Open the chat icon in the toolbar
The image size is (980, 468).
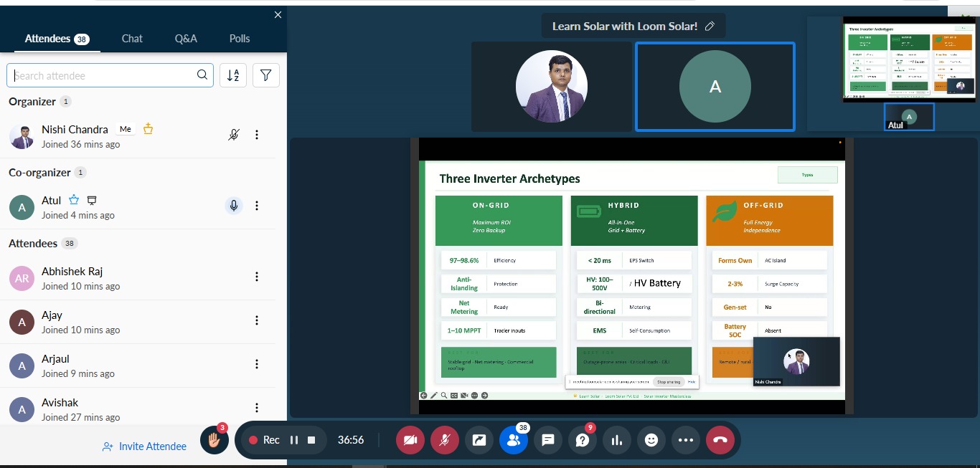pyautogui.click(x=548, y=440)
